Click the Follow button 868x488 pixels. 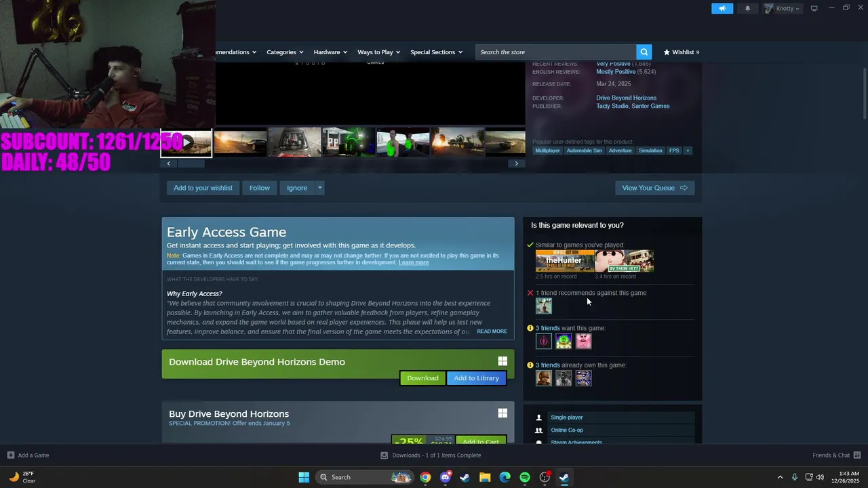point(259,188)
